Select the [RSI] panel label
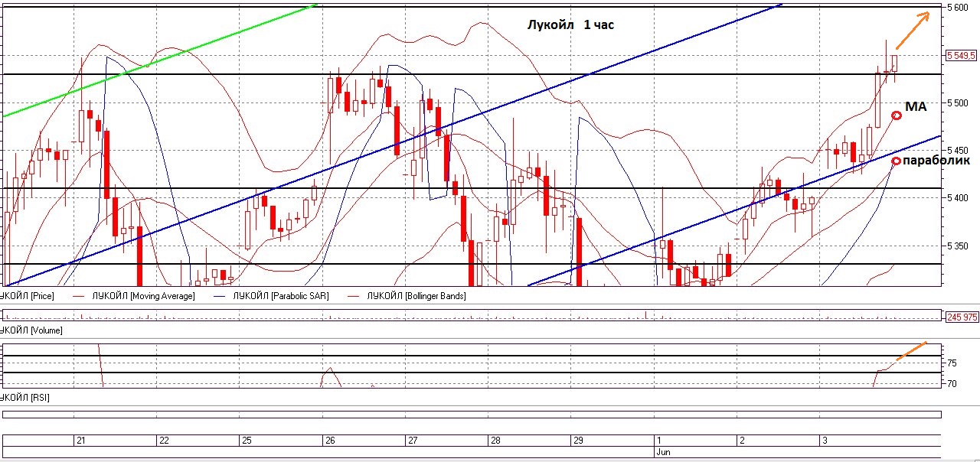Screen dimensions: 980x462 (x=25, y=398)
